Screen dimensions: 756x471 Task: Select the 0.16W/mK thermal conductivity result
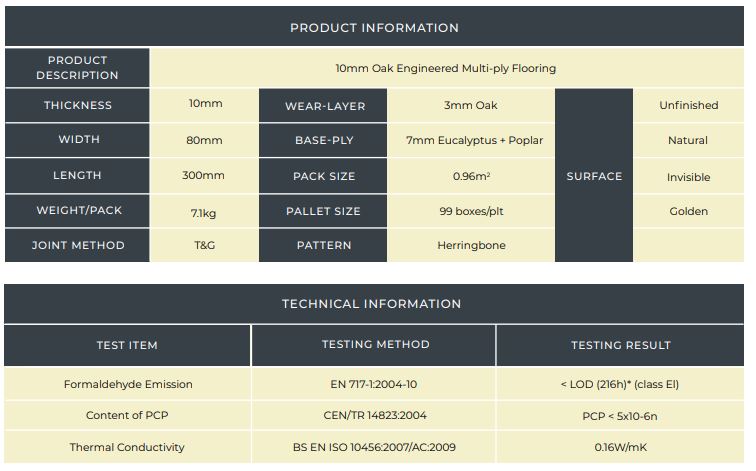point(621,447)
